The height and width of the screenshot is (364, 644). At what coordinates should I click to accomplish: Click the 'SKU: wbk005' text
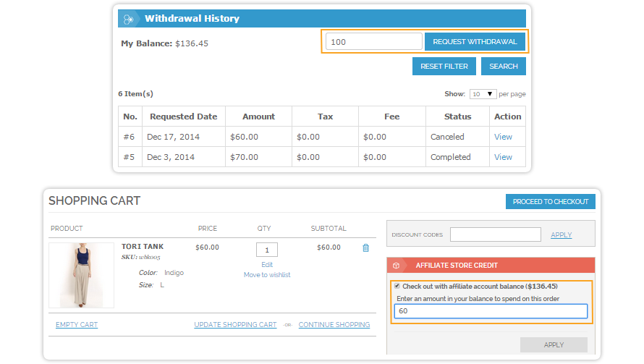(x=141, y=257)
